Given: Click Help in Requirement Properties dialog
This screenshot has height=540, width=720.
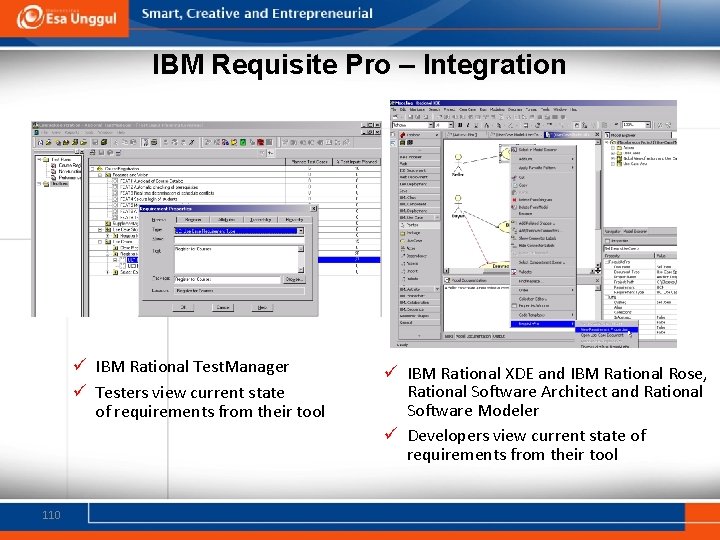Looking at the screenshot, I should (262, 307).
